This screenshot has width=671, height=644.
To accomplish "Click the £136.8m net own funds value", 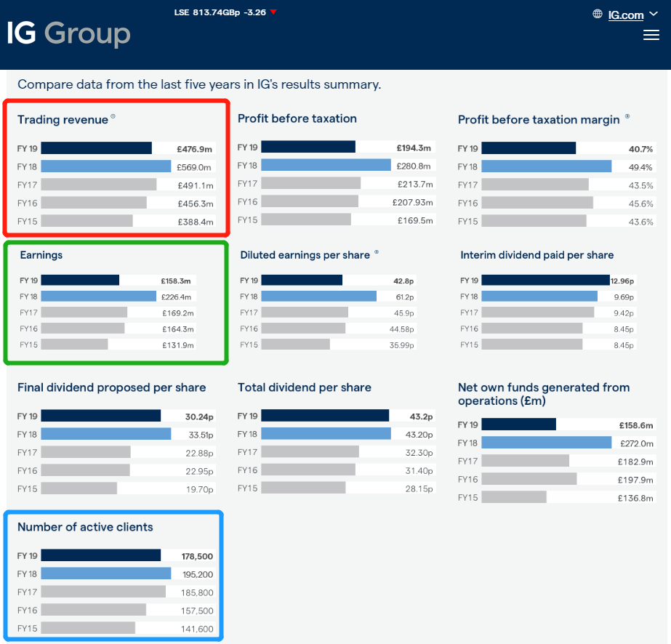I will [x=635, y=498].
